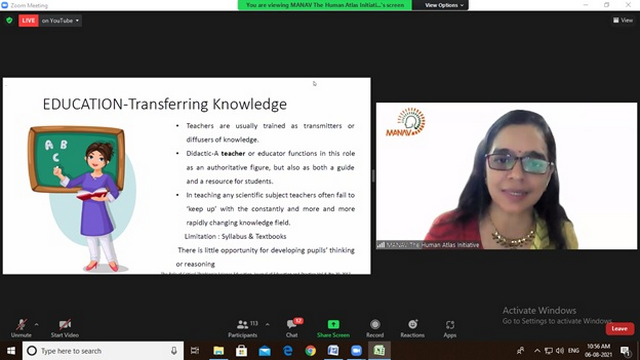Select the speaker video thumbnail
Screen dimensions: 640x360
pyautogui.click(x=506, y=176)
